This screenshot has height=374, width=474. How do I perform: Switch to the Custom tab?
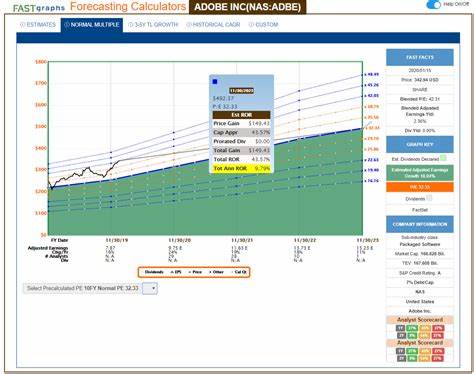click(x=263, y=25)
